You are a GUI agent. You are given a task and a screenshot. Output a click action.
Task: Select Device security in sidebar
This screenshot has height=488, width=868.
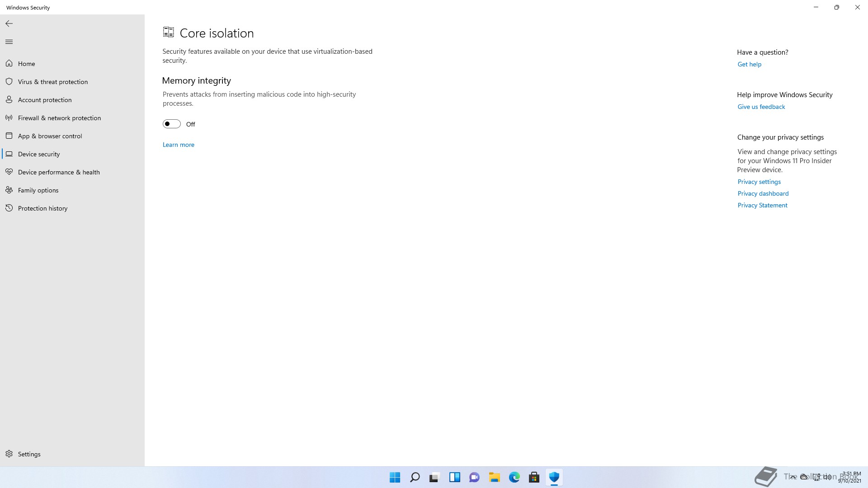pyautogui.click(x=72, y=154)
